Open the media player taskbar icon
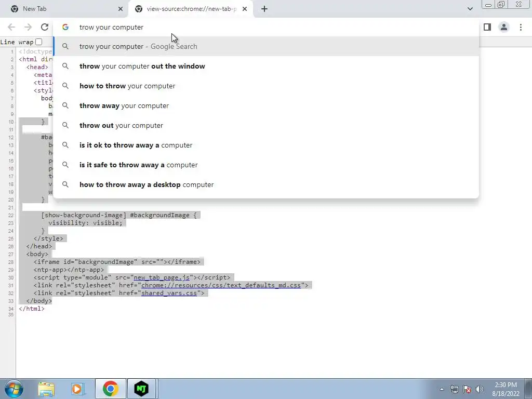The width and height of the screenshot is (532, 399). (x=77, y=389)
